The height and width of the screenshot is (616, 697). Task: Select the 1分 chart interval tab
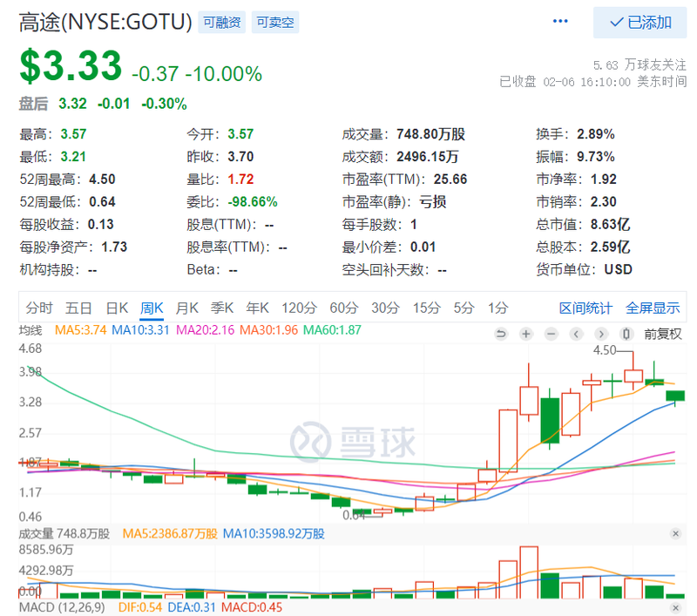click(x=497, y=308)
